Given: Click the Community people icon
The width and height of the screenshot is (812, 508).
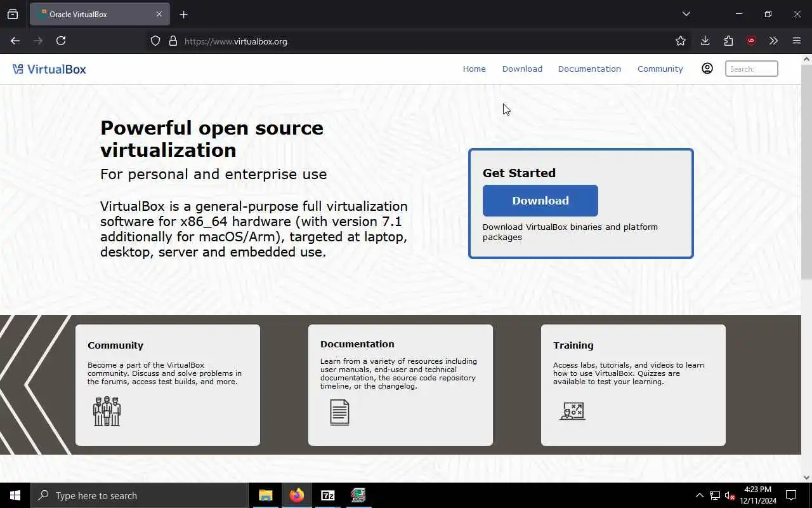Looking at the screenshot, I should pos(107,411).
